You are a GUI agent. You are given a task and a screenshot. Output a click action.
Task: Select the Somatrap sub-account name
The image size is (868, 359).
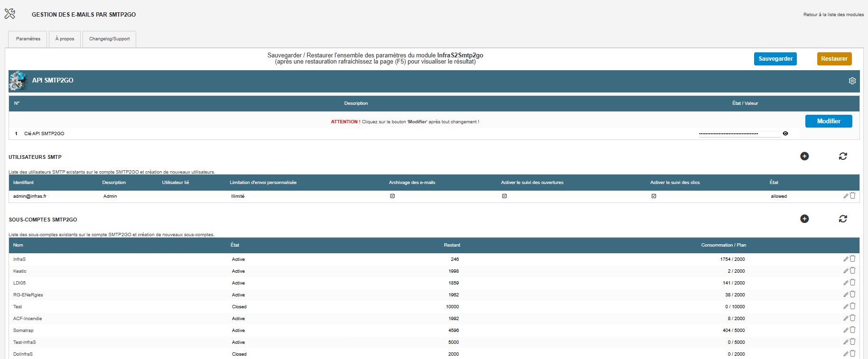click(x=23, y=331)
